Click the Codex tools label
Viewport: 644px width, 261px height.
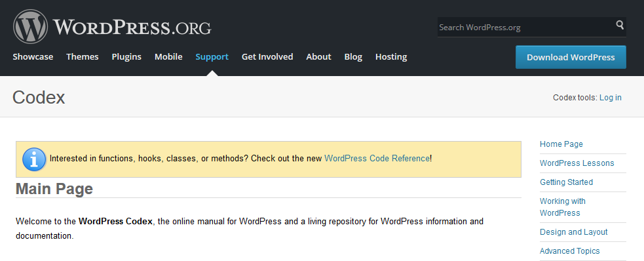tap(575, 98)
